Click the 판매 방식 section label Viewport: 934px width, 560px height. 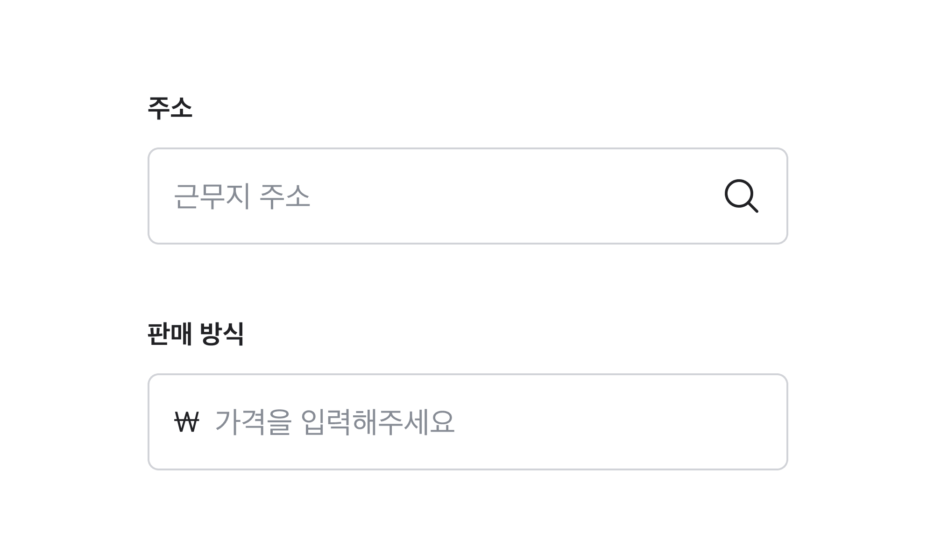pyautogui.click(x=196, y=334)
